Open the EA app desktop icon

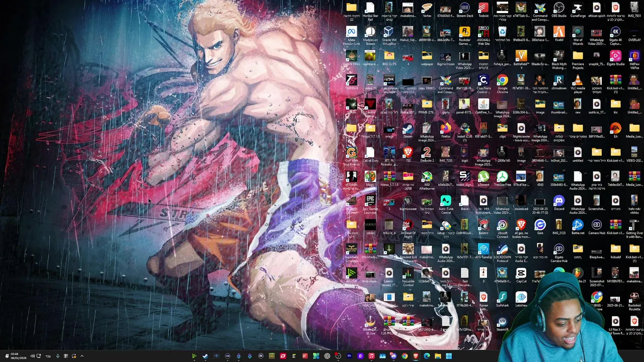[x=615, y=131]
